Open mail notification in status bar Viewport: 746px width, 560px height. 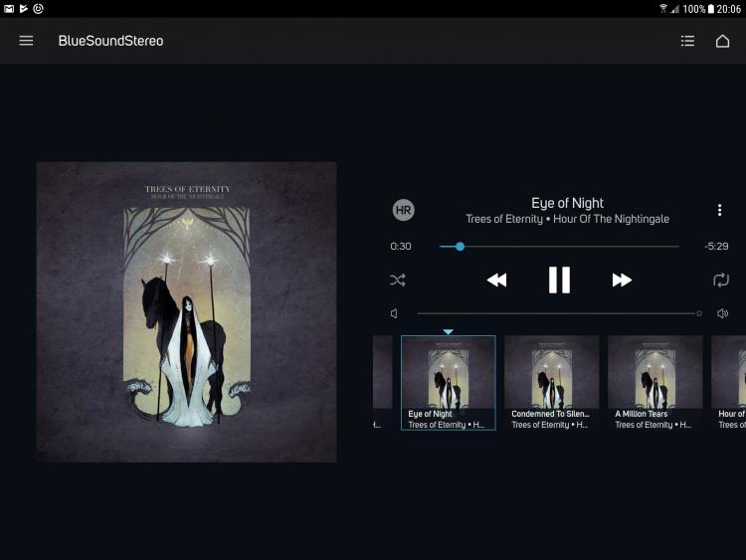tap(9, 9)
